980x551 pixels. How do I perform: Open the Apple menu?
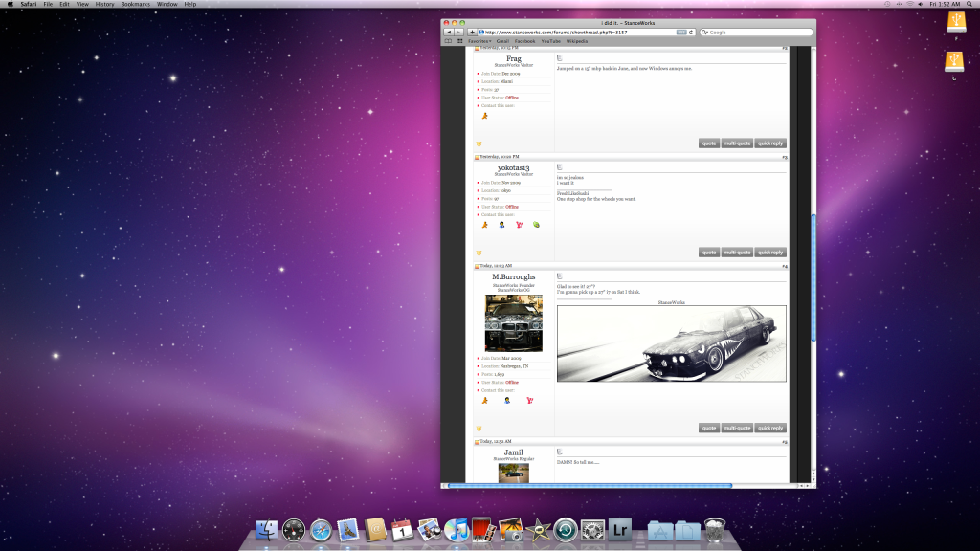pos(10,4)
